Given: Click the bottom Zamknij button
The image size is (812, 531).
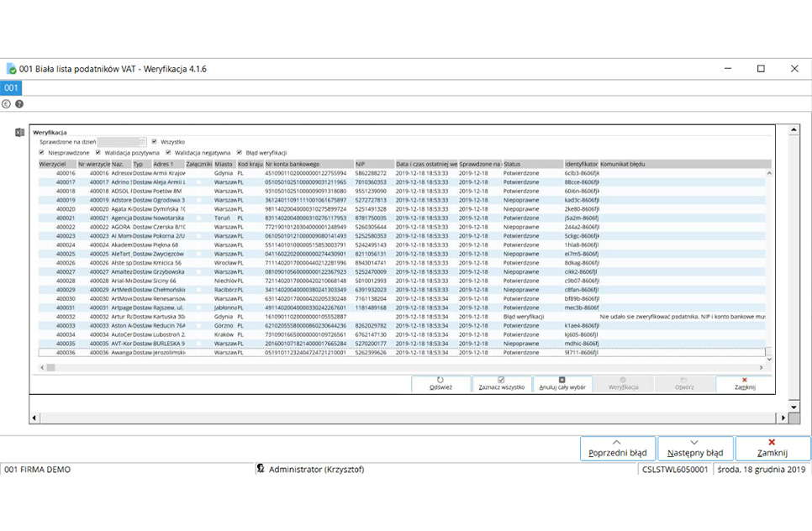Looking at the screenshot, I should pyautogui.click(x=771, y=449).
